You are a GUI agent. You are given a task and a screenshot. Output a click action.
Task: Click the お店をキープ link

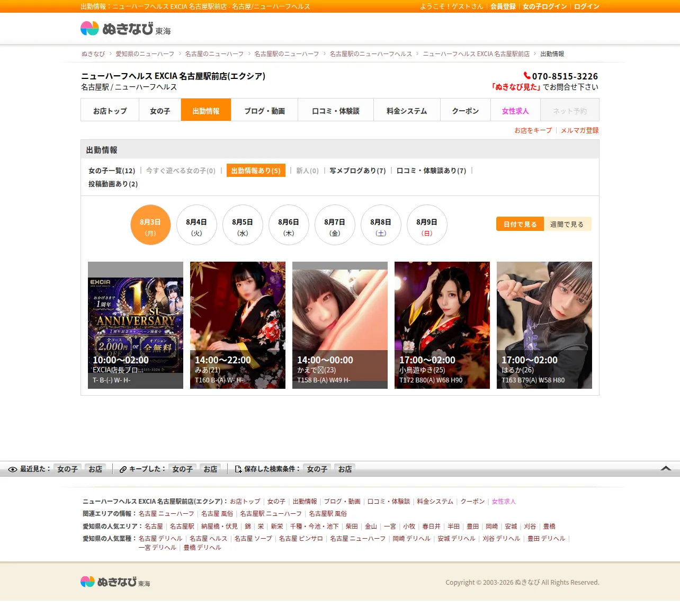click(533, 130)
